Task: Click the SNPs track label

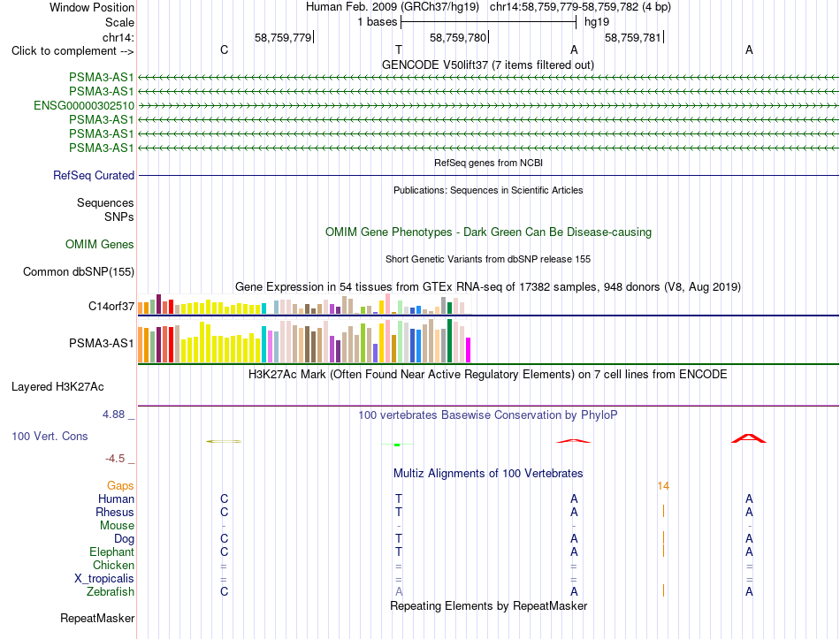Action: point(119,217)
